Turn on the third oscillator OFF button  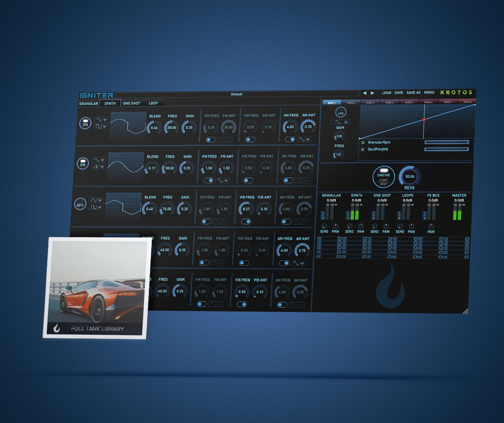80,204
